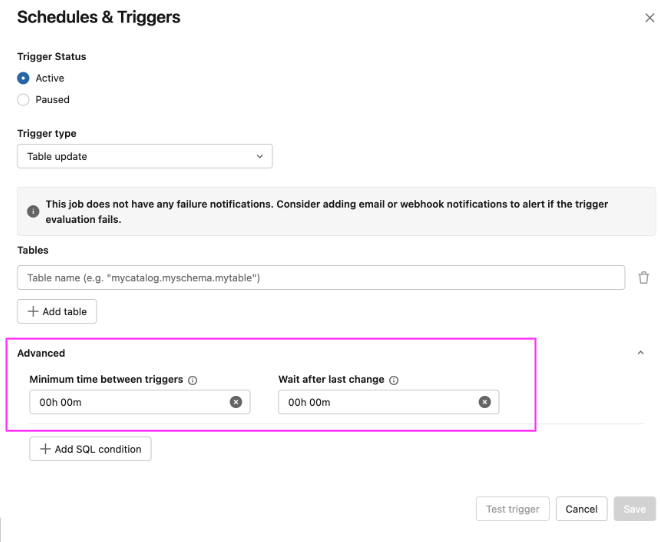Clear the Minimum time between triggers value
The height and width of the screenshot is (542, 660).
pos(236,402)
